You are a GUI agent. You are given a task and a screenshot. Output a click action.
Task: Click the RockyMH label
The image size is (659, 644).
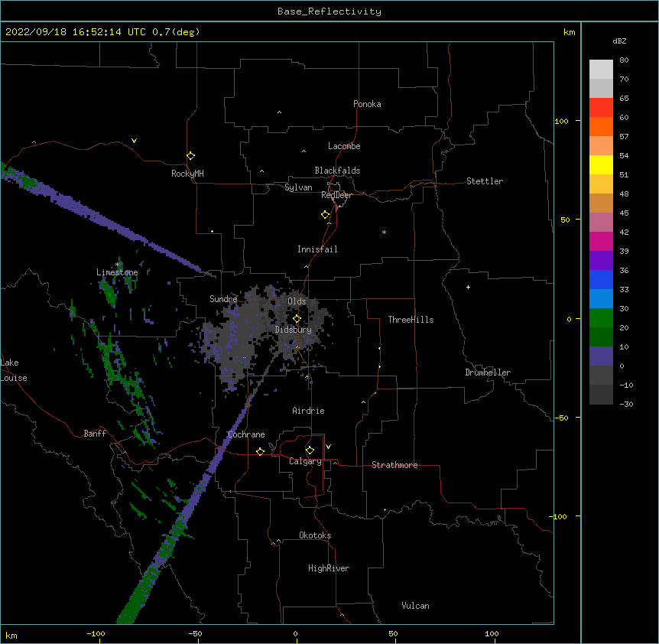coord(187,174)
